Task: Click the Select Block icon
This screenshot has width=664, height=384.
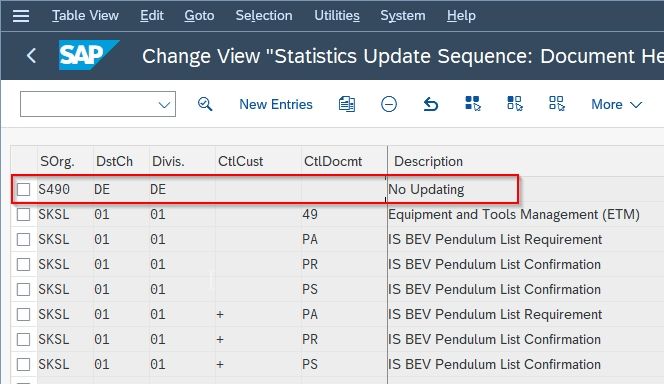Action: [x=515, y=103]
